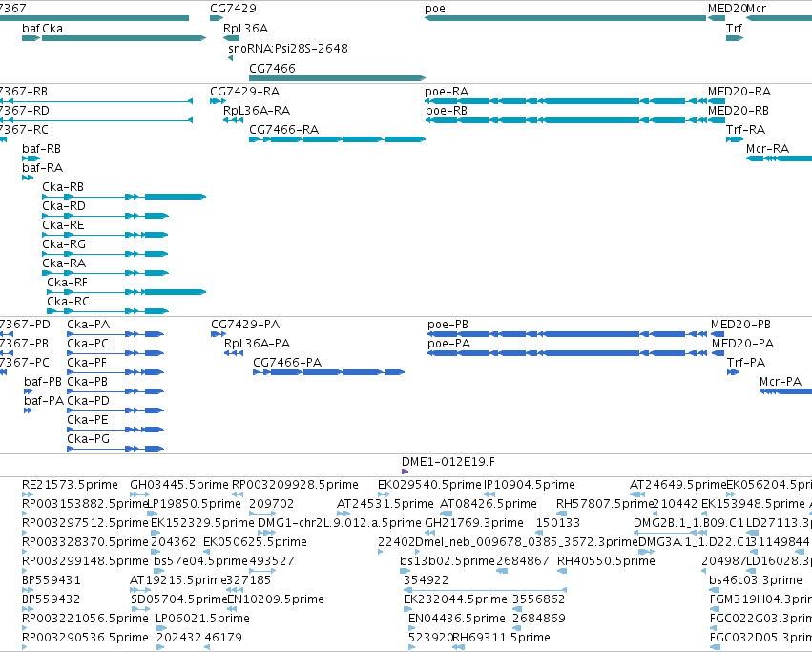Click the RpL36A-PA protein label
This screenshot has width=812, height=652.
(x=257, y=344)
